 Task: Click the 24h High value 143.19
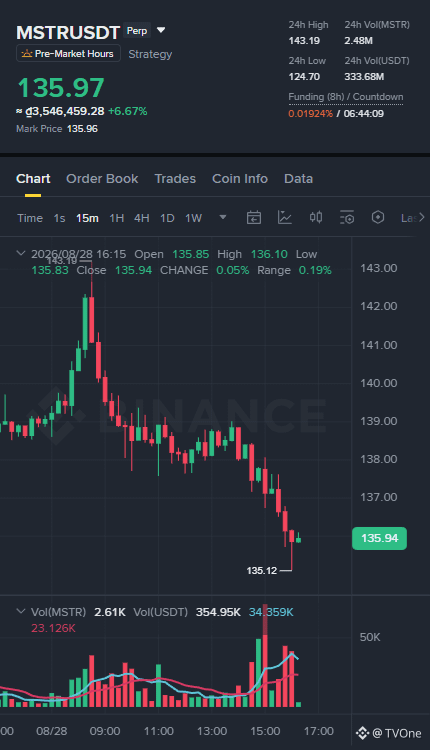click(x=304, y=41)
